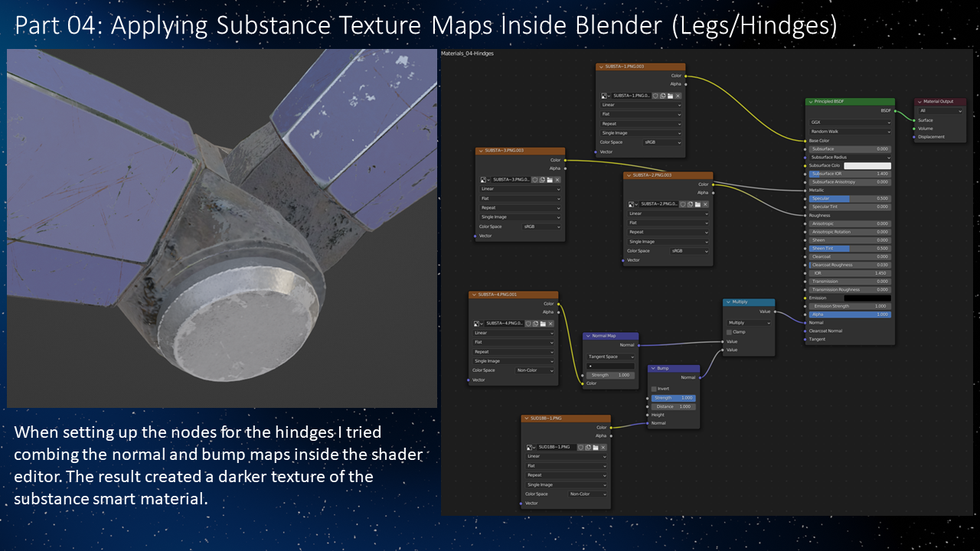This screenshot has height=551, width=980.
Task: Unlink image X icon on SUD188~1.PNG node
Action: [x=603, y=447]
